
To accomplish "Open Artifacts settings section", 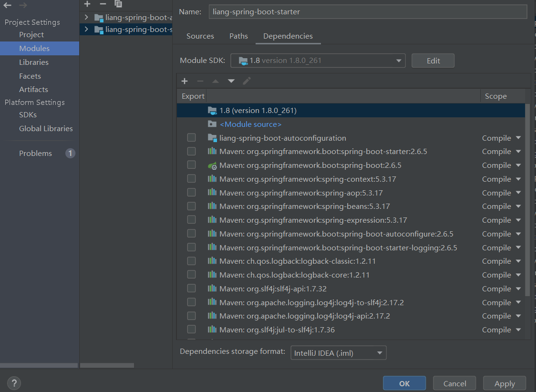I will pyautogui.click(x=33, y=89).
